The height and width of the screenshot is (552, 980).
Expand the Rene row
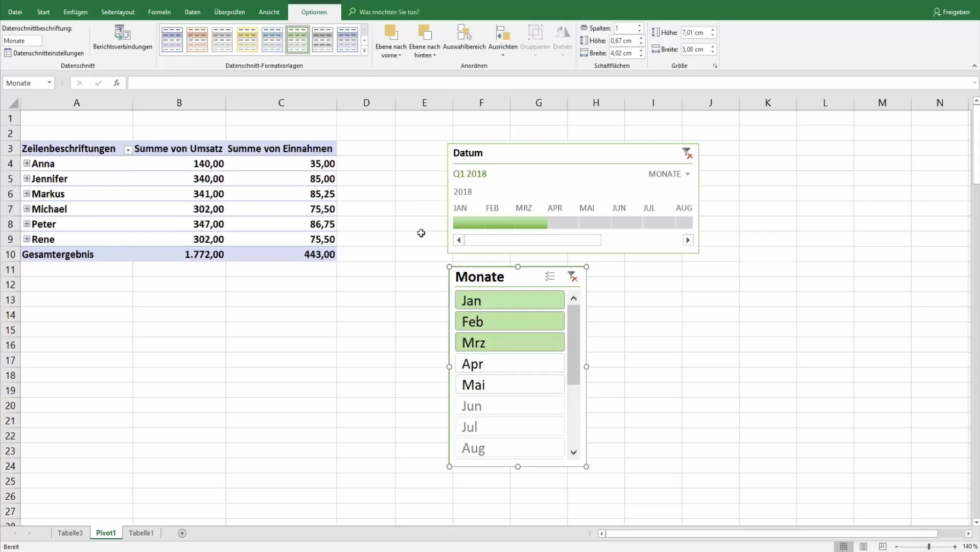point(27,239)
